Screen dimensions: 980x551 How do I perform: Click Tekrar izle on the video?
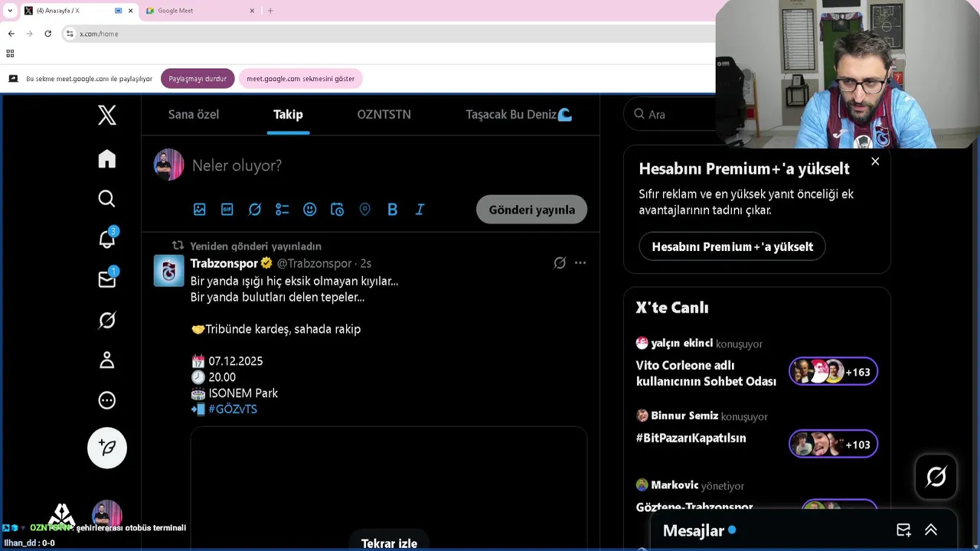click(x=389, y=543)
